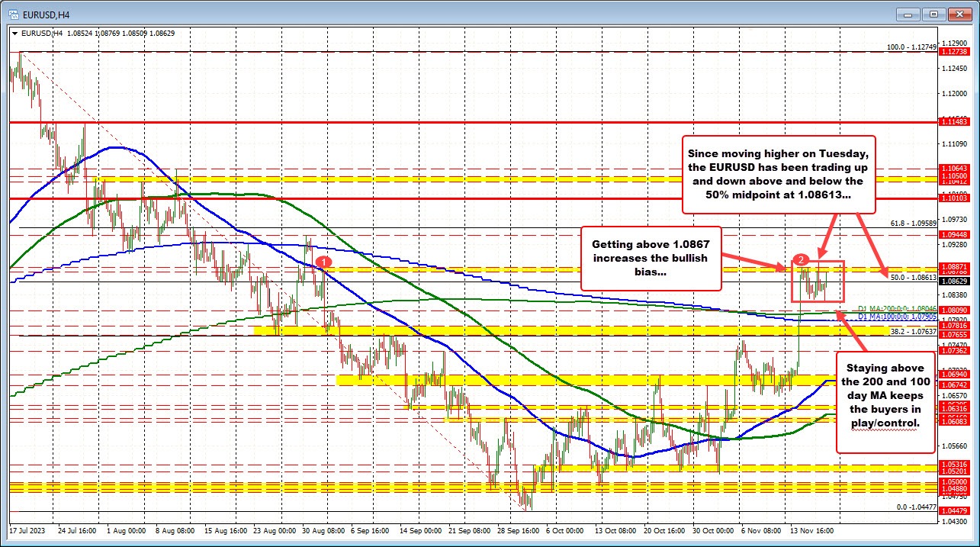Image resolution: width=980 pixels, height=547 pixels.
Task: Select red numbered marker 1 on the chart
Action: pyautogui.click(x=324, y=262)
